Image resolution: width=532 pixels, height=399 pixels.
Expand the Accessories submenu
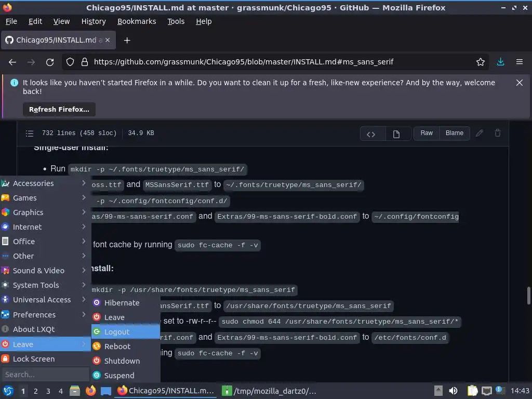(46, 183)
